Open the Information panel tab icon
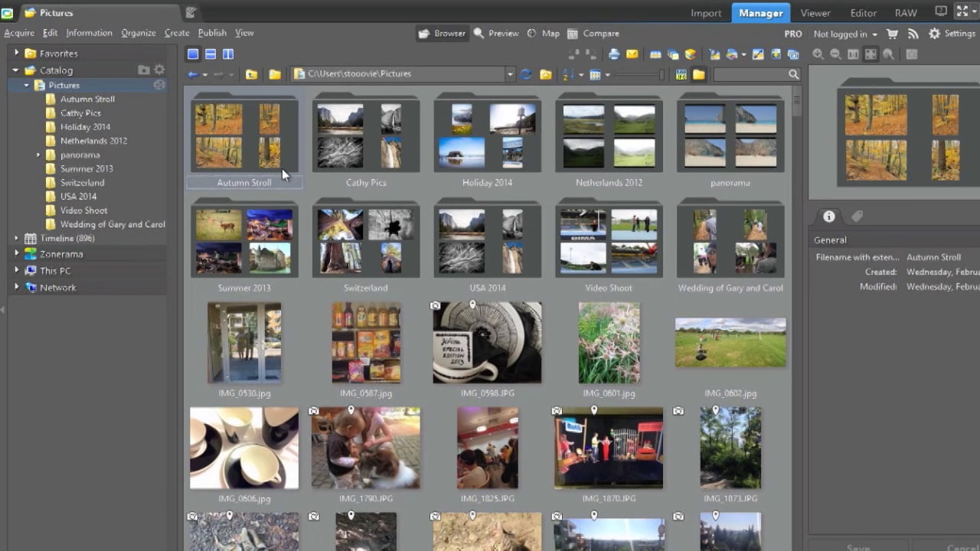 (x=828, y=217)
